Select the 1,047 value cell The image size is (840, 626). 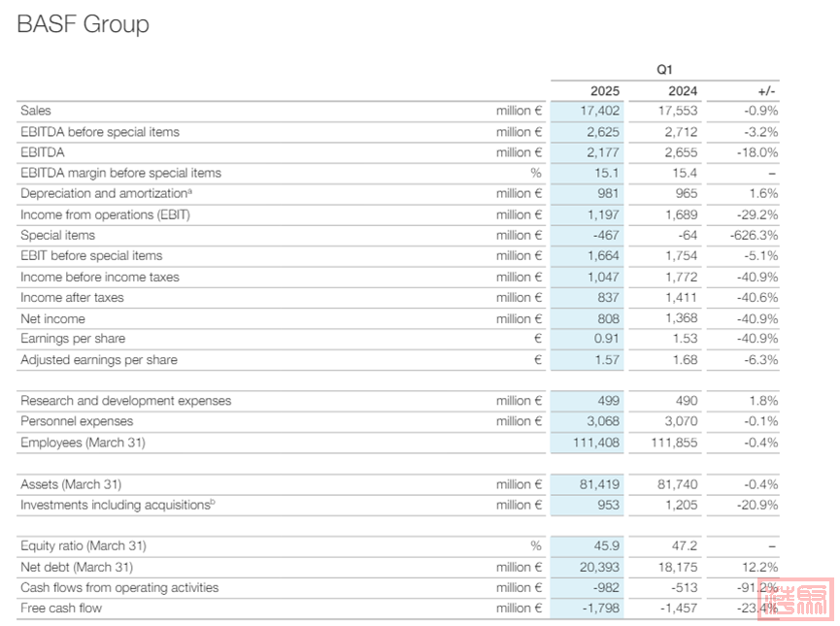(603, 277)
